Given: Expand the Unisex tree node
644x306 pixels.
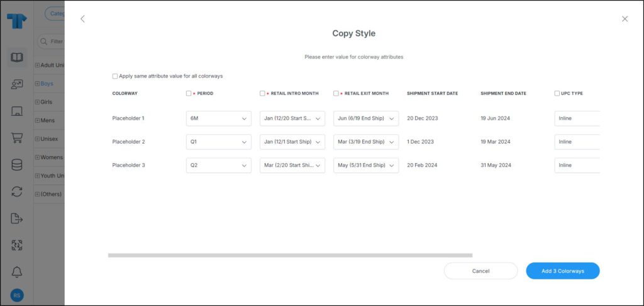Looking at the screenshot, I should (37, 139).
